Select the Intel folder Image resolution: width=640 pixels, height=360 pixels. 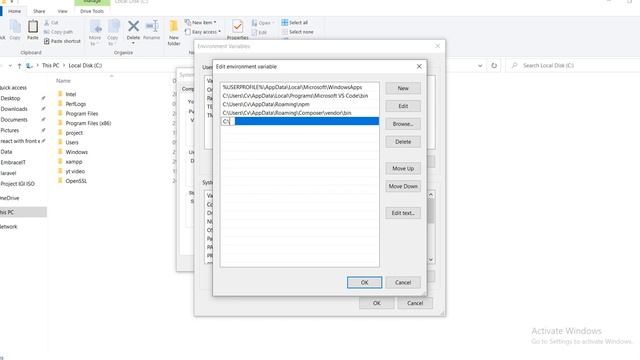(x=71, y=94)
